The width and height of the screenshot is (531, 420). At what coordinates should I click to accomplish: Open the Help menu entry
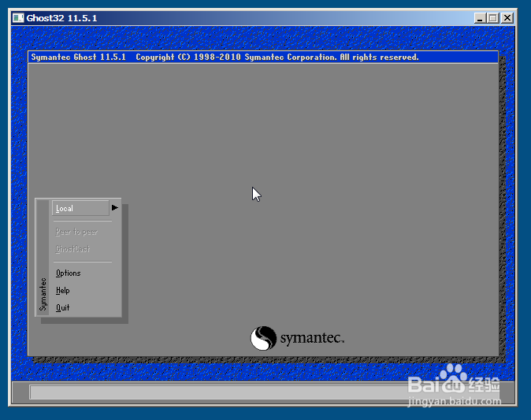pyautogui.click(x=63, y=290)
